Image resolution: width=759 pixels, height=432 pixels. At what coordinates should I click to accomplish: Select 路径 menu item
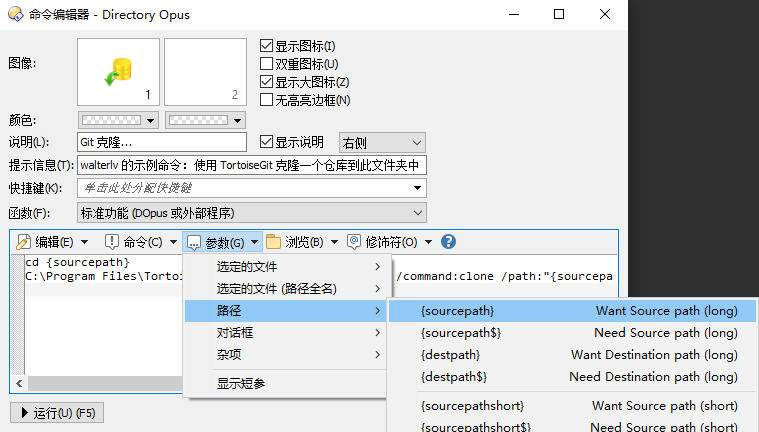286,311
